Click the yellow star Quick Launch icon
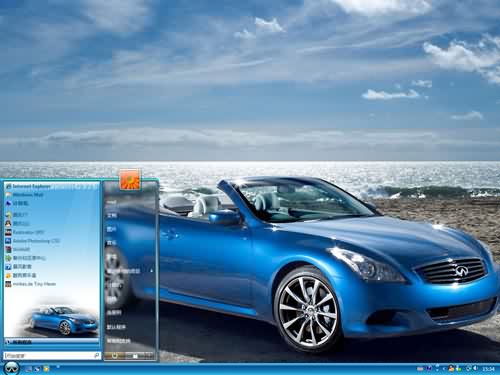The image size is (500, 375). tap(46, 369)
